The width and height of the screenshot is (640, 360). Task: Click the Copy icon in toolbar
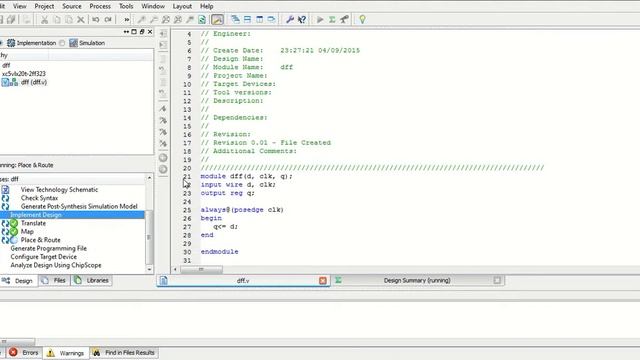(57, 20)
